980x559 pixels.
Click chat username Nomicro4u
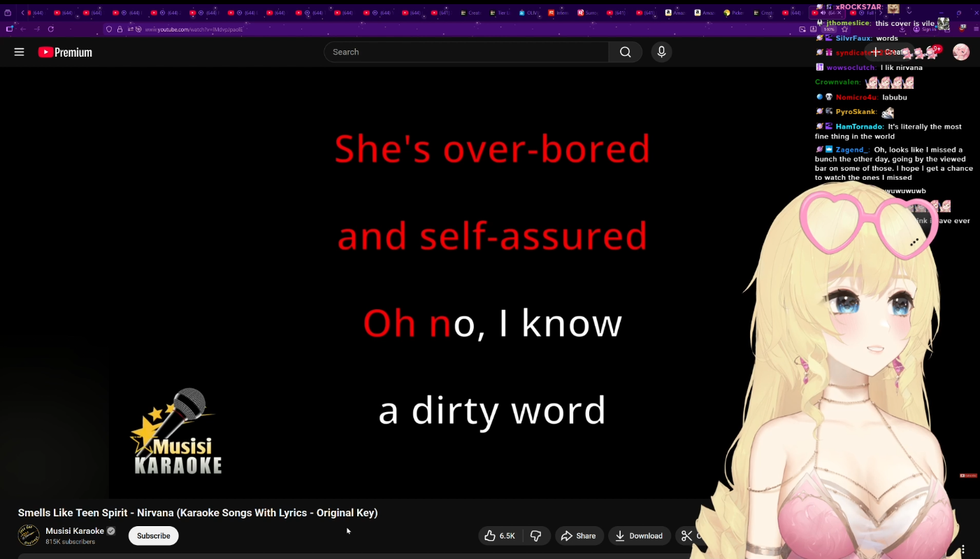pyautogui.click(x=856, y=97)
